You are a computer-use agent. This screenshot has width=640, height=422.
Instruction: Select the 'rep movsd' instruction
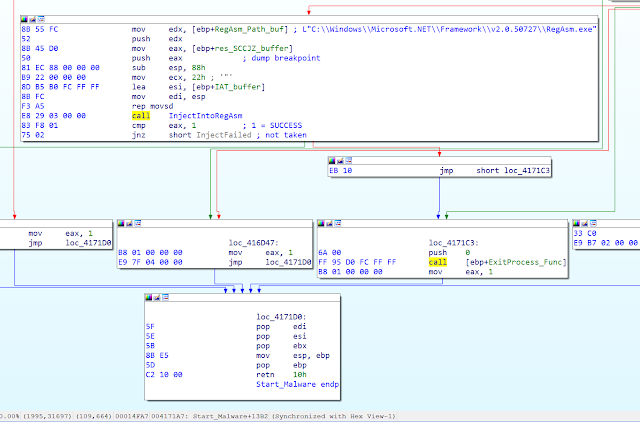[x=152, y=106]
